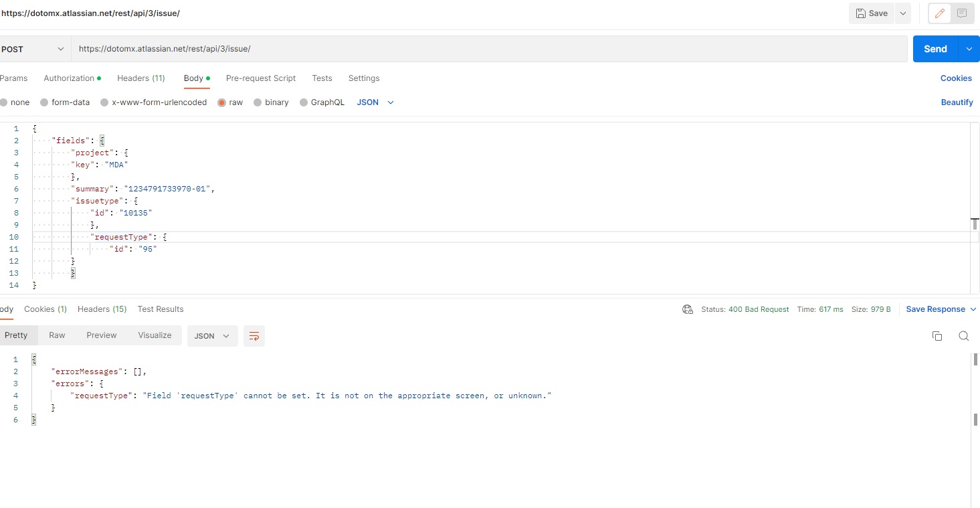Switch to the Test Results tab

pyautogui.click(x=161, y=309)
